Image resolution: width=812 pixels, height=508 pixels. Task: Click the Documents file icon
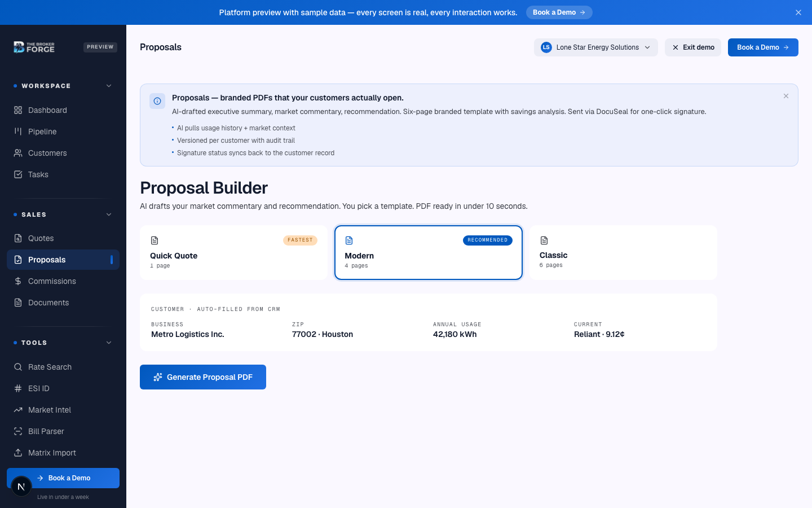[18, 303]
